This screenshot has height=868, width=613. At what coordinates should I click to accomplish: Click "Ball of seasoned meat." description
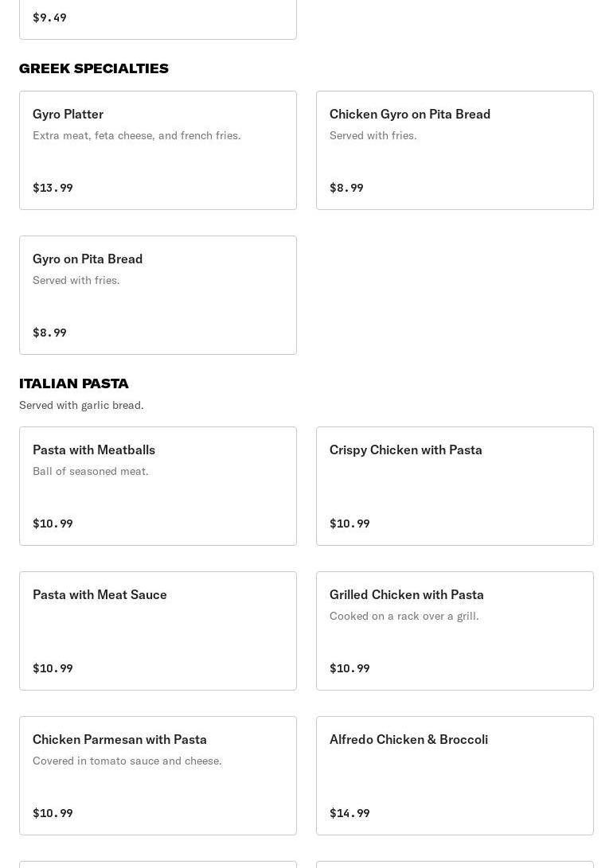click(x=91, y=471)
